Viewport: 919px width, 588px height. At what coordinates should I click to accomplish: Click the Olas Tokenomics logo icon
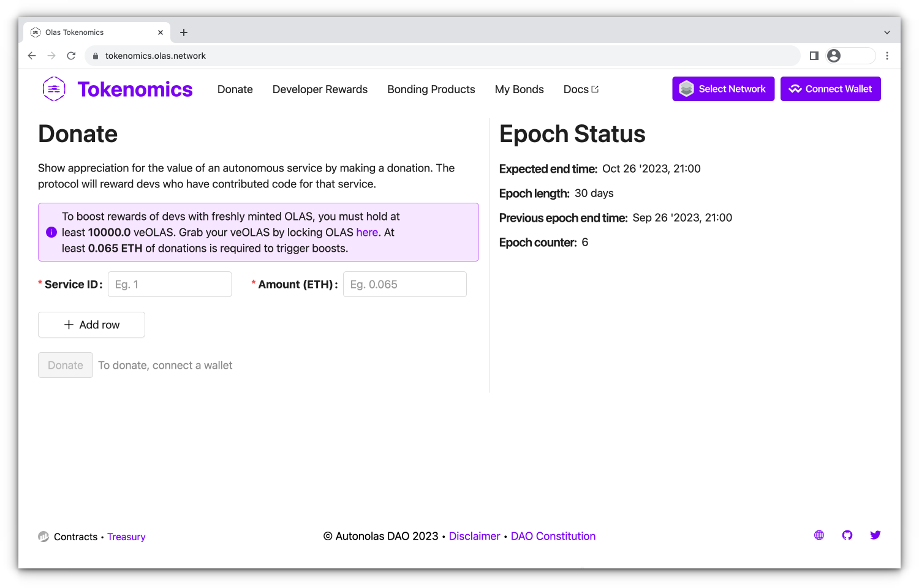(x=54, y=89)
